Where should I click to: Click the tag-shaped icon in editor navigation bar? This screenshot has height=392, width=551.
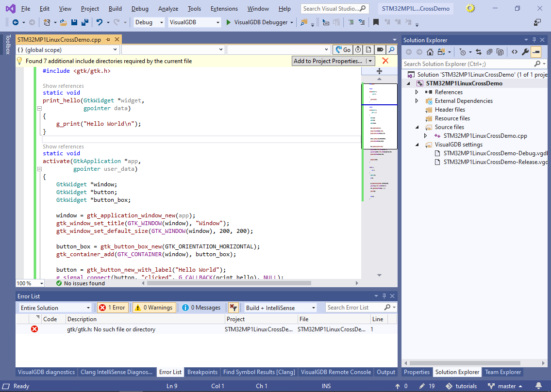pos(380,50)
